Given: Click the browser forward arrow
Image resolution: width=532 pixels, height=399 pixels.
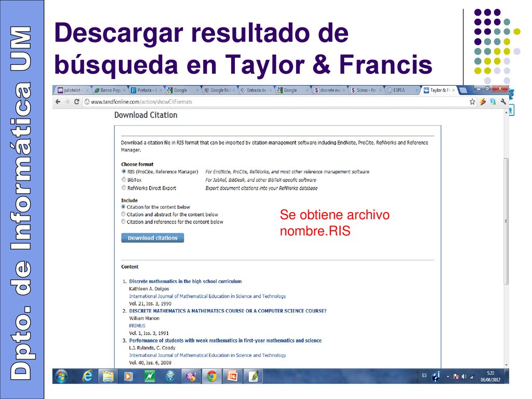Looking at the screenshot, I should pyautogui.click(x=67, y=102).
